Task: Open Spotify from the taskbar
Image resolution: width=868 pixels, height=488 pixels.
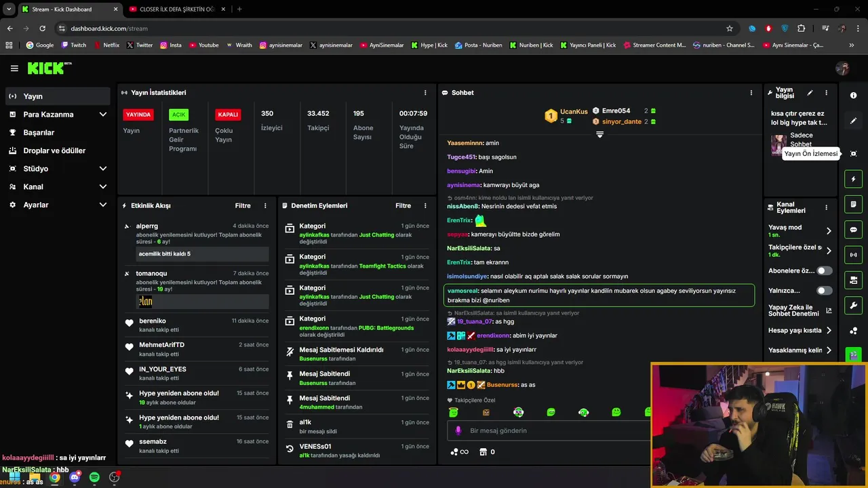Action: [94, 478]
